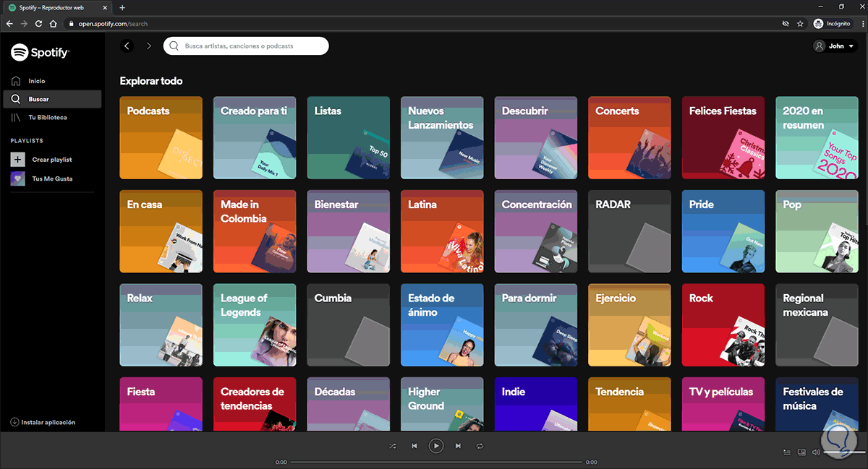Open Creadores de tendencias category
This screenshot has height=469, width=868.
255,404
